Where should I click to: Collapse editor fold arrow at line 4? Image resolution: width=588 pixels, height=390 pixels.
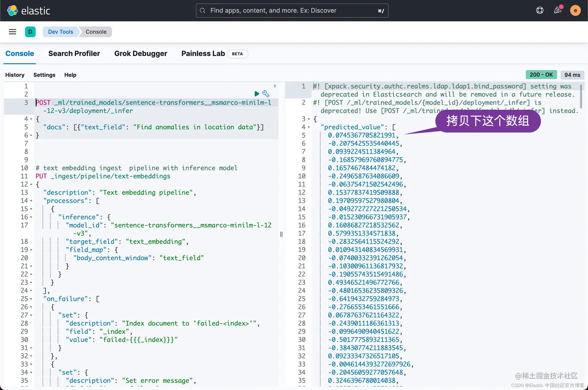31,119
